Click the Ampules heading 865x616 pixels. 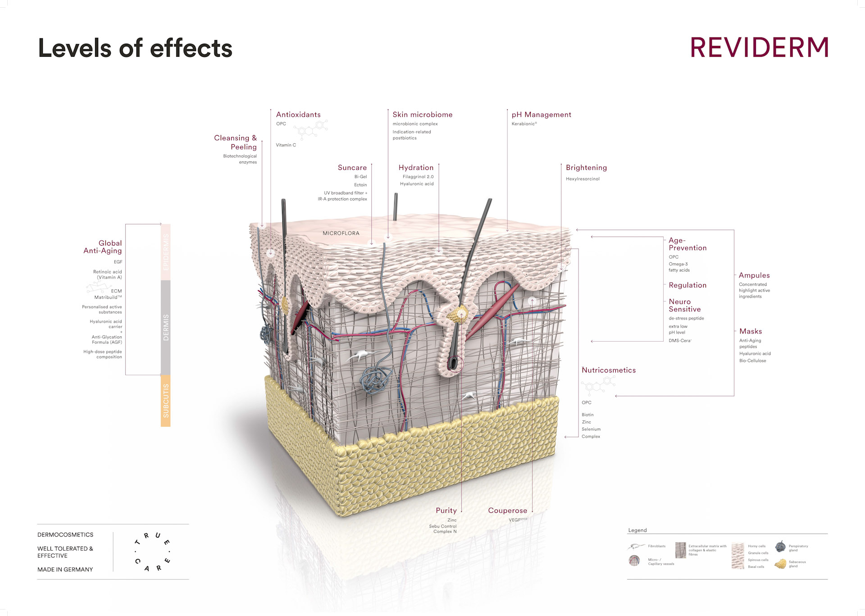click(754, 275)
